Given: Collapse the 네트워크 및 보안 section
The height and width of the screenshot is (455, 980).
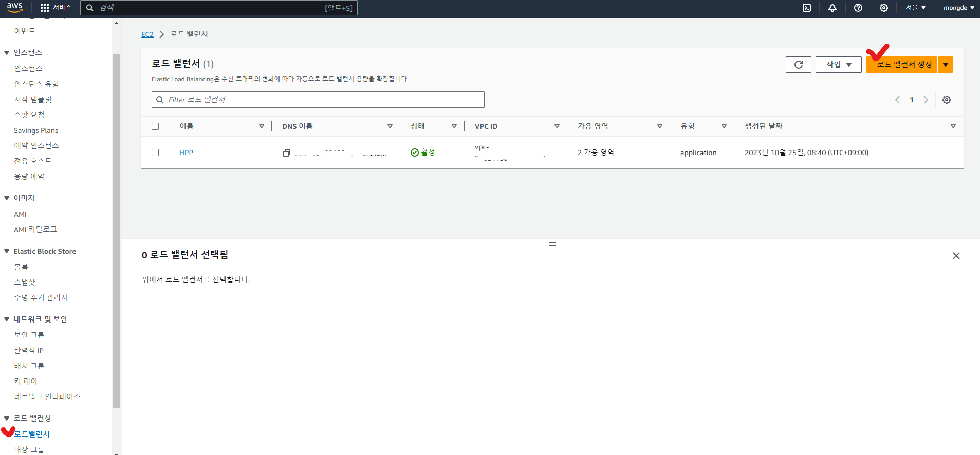Looking at the screenshot, I should (7, 319).
